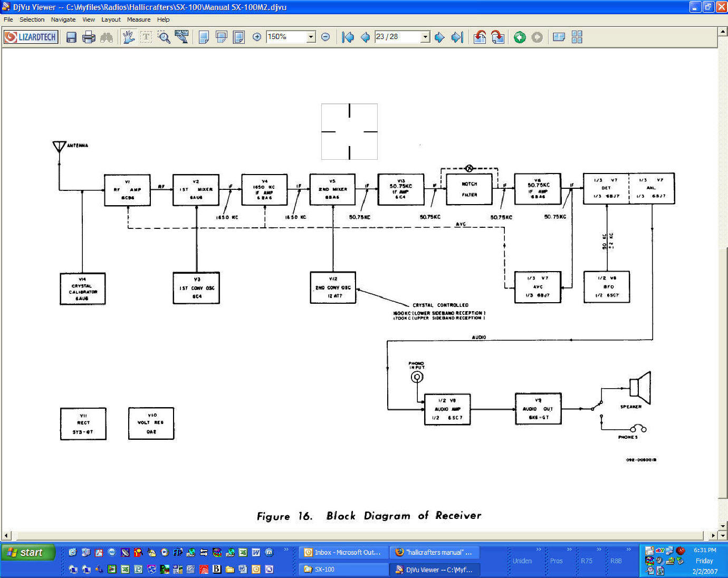Open the Navigate menu
The image size is (728, 578).
pyautogui.click(x=63, y=20)
